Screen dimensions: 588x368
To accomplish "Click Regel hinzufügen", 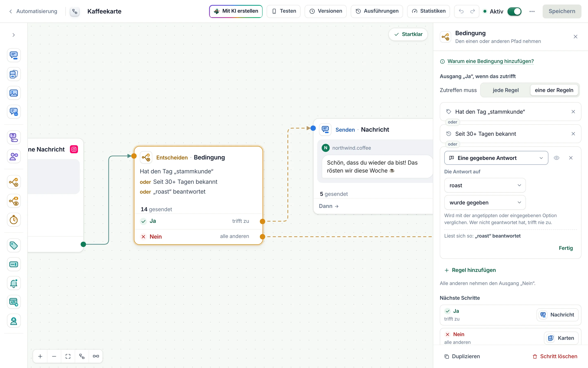I will click(x=470, y=270).
